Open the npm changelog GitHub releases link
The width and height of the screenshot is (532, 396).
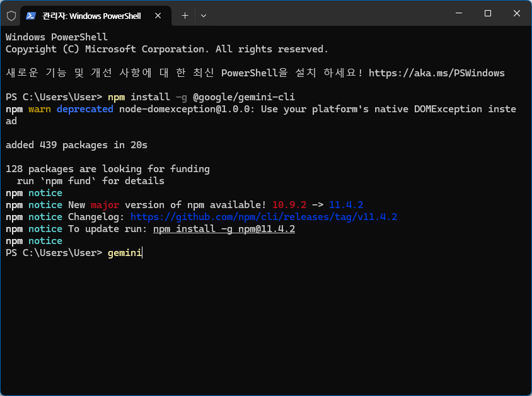pos(263,217)
